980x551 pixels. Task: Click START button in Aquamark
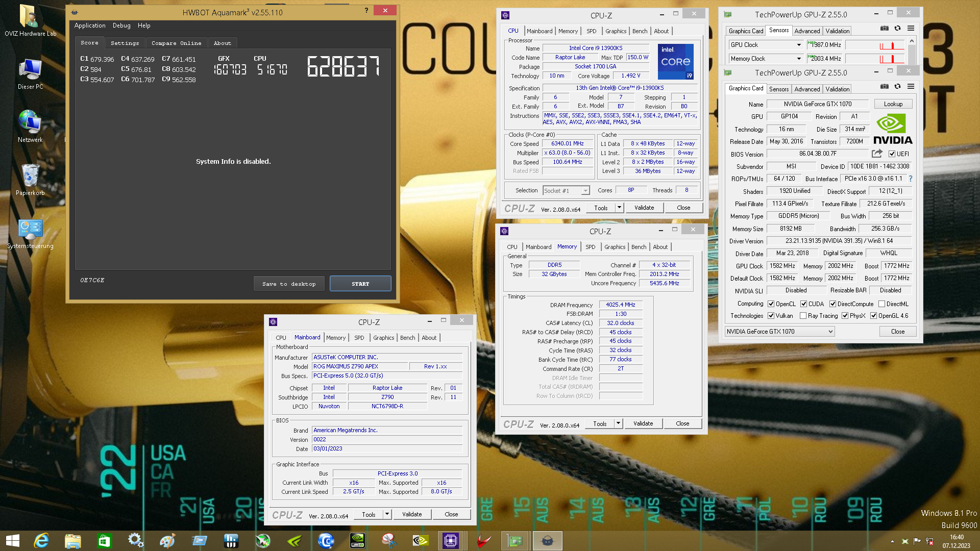tap(360, 284)
